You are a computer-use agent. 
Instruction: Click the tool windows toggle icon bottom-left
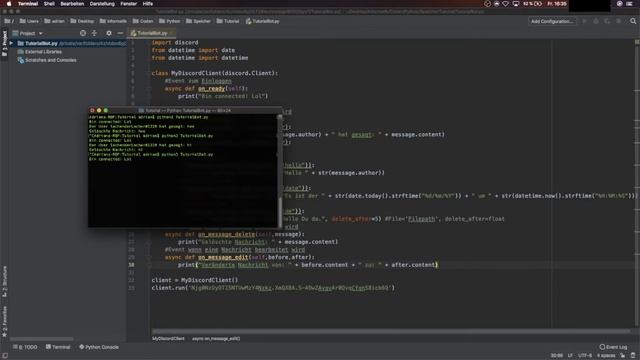click(4, 356)
